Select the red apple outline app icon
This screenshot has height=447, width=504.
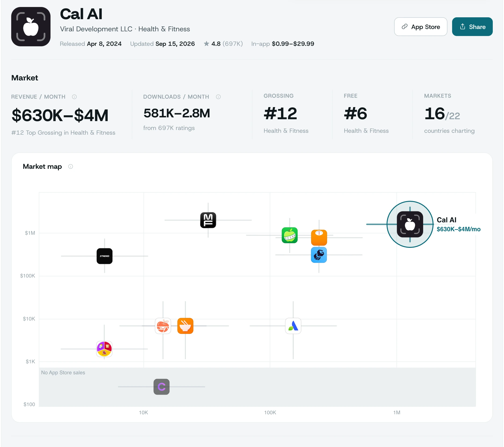(x=163, y=326)
